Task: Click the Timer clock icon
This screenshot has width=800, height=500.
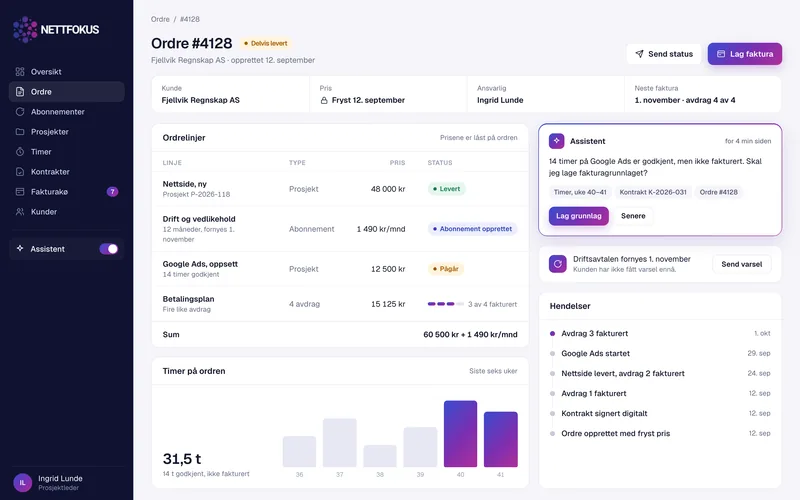Action: [20, 152]
